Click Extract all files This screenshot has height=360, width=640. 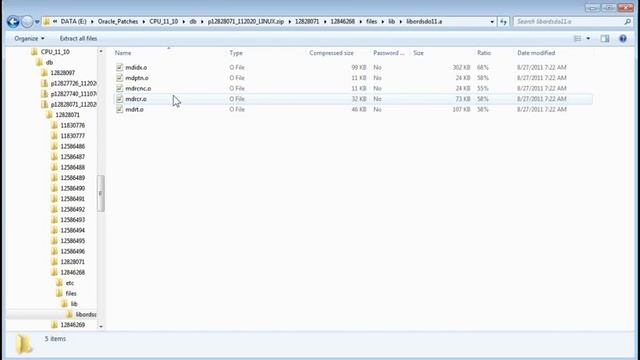tap(78, 38)
